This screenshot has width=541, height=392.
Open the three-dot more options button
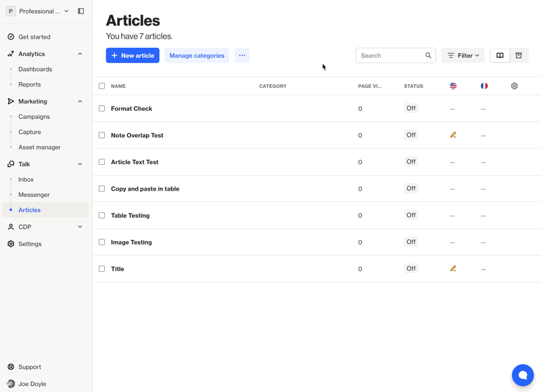[242, 55]
